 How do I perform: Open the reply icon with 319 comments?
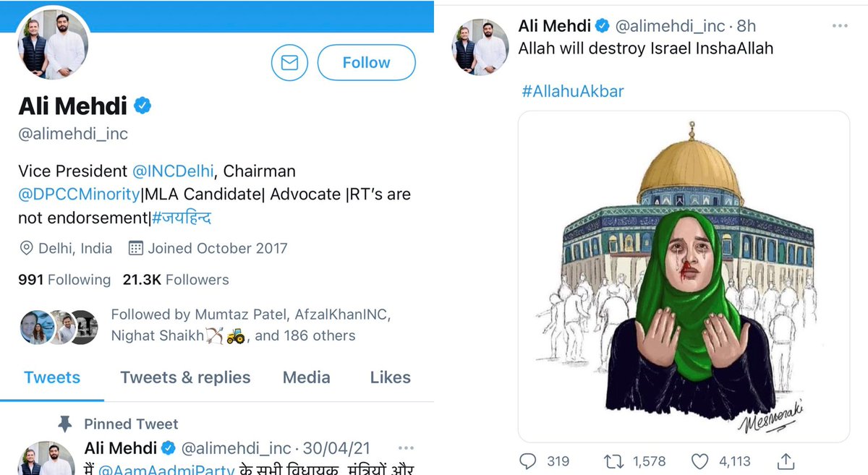[x=529, y=461]
